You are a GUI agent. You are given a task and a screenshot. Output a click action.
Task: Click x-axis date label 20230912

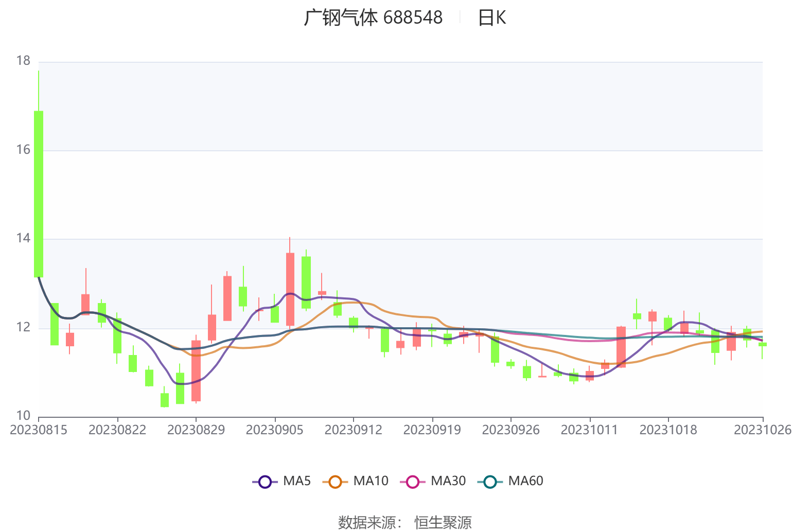pos(354,430)
